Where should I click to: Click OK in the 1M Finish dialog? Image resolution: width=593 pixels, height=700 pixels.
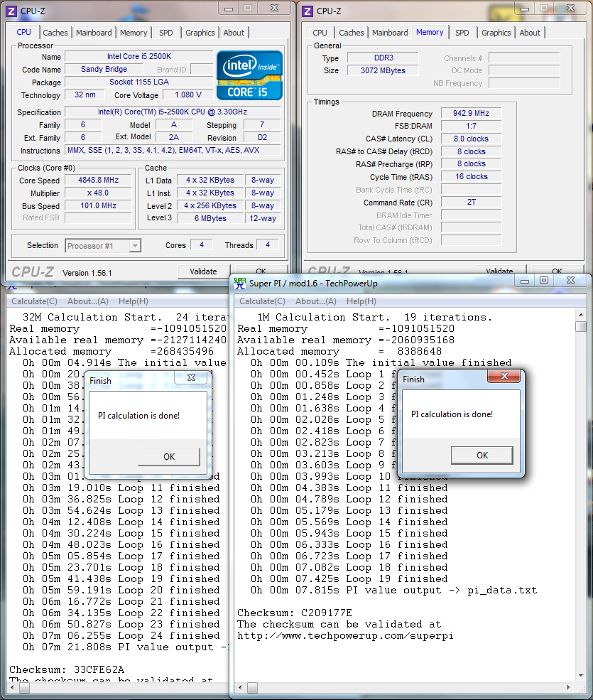click(x=482, y=456)
